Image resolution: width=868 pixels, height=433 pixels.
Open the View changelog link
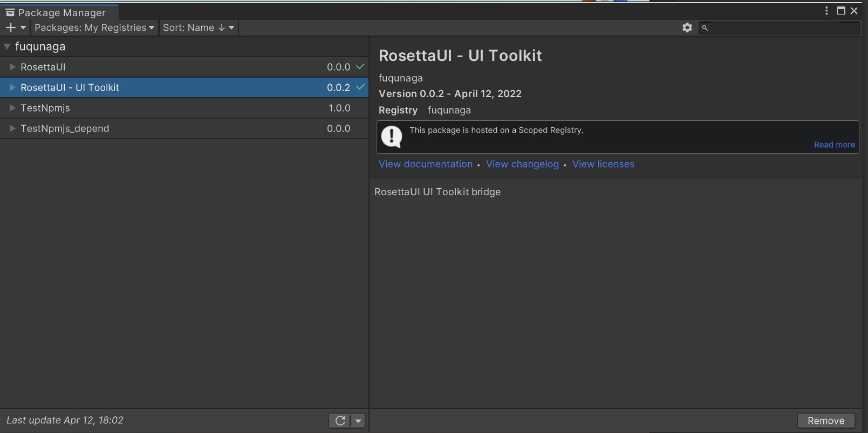click(522, 164)
